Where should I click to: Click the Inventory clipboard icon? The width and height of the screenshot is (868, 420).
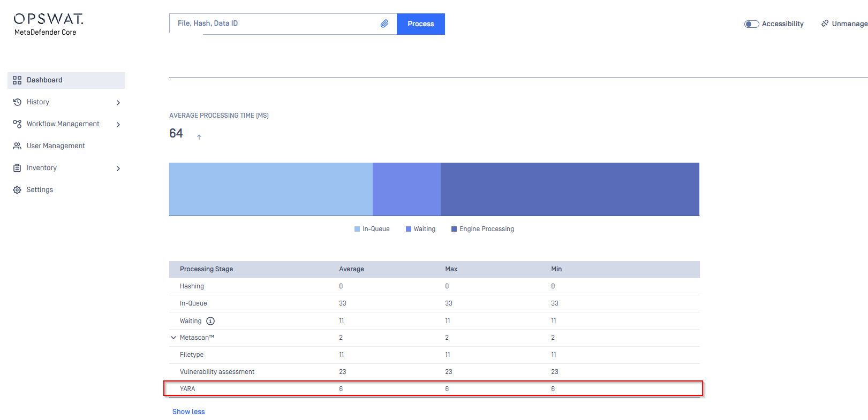pos(17,168)
